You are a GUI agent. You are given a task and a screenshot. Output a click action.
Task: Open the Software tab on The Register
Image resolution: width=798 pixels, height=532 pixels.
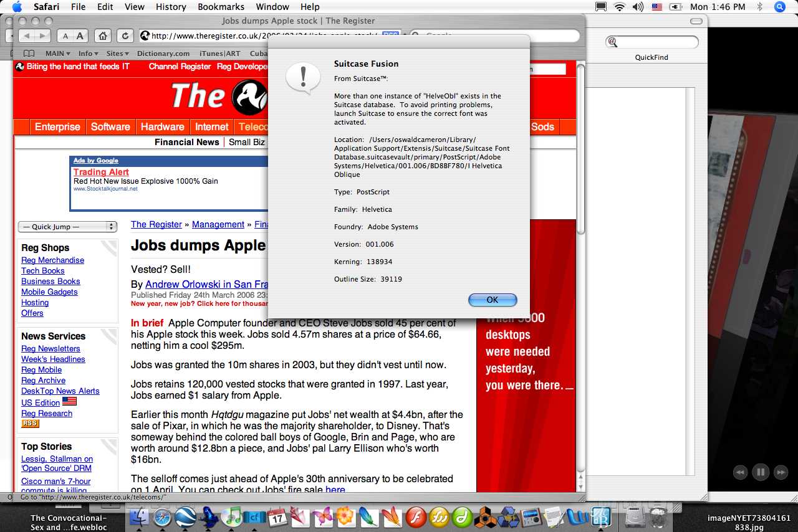point(110,126)
